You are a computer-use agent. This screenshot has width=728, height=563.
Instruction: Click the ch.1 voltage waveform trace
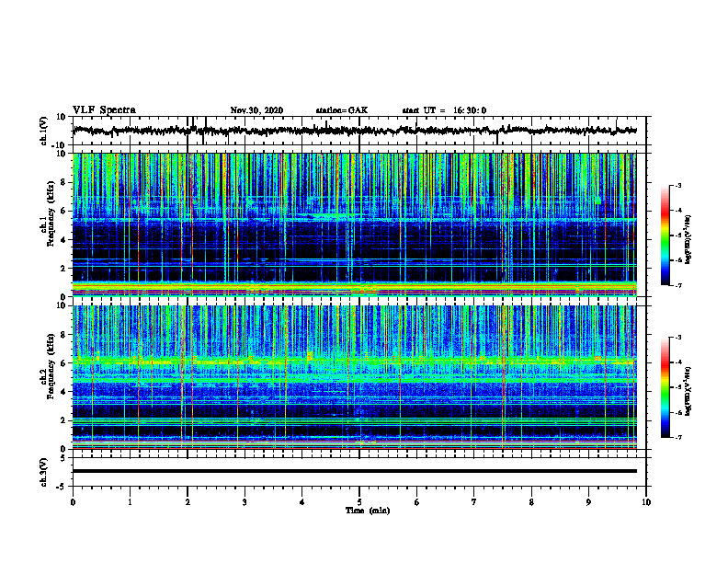(x=354, y=131)
